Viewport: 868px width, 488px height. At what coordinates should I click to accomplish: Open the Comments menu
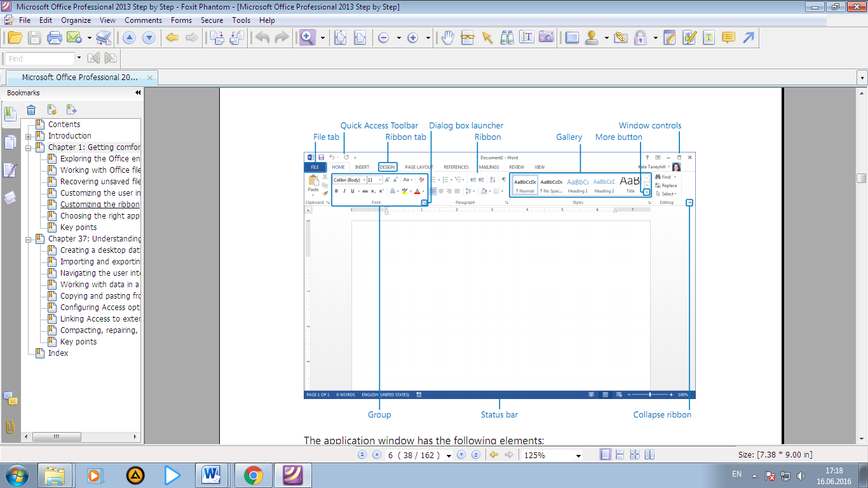143,20
